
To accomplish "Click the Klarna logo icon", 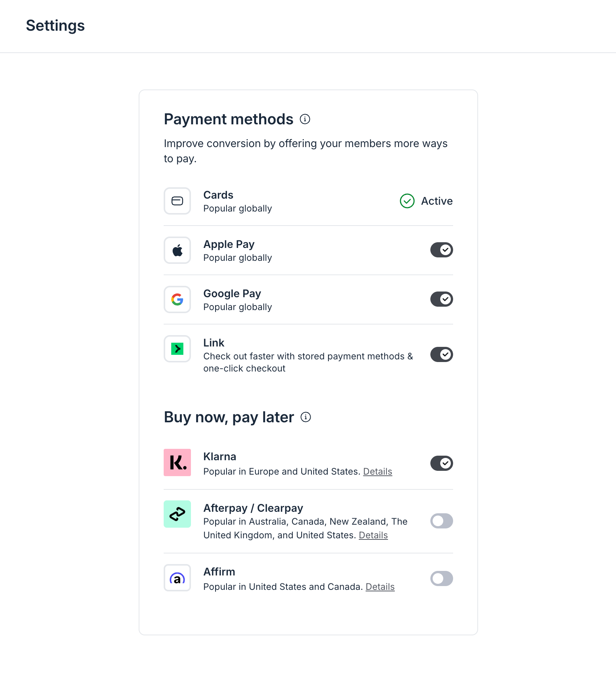I will click(177, 462).
